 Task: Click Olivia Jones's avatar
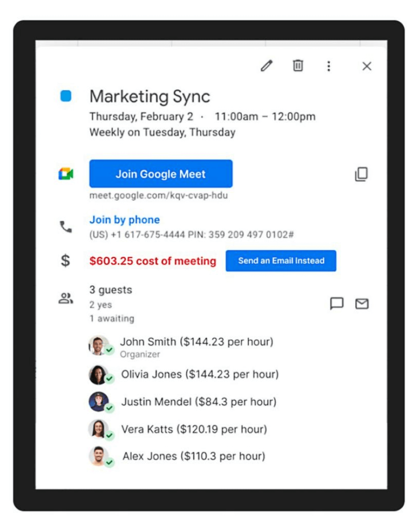point(98,374)
